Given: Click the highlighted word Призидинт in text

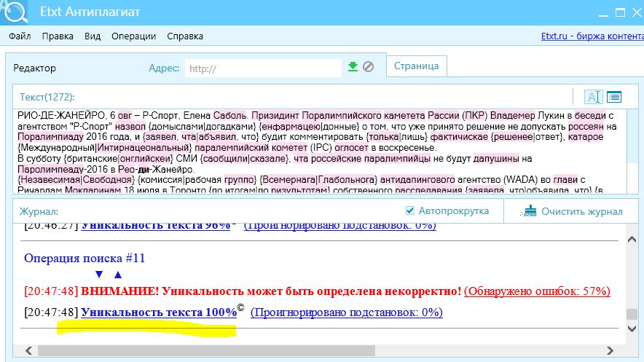Looking at the screenshot, I should coord(275,115).
